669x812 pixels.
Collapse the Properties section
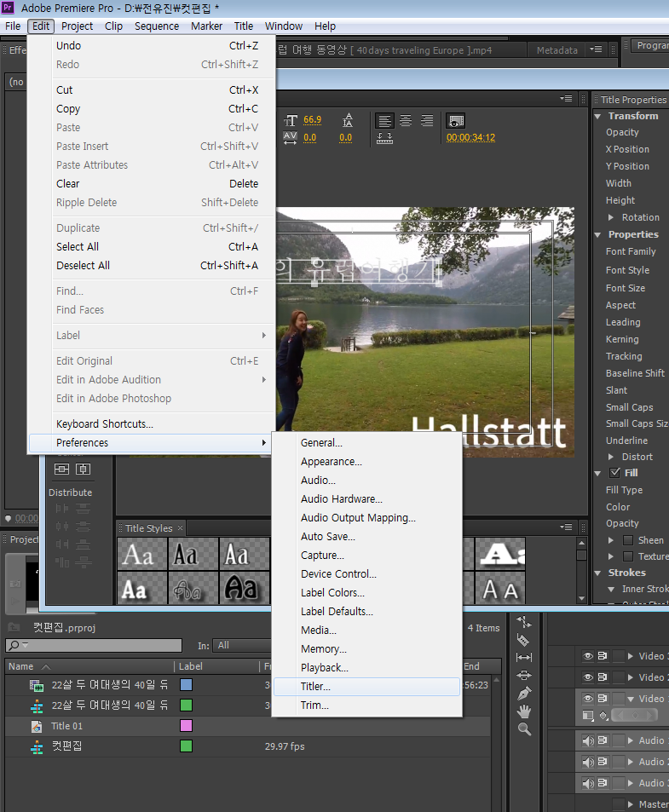click(597, 234)
